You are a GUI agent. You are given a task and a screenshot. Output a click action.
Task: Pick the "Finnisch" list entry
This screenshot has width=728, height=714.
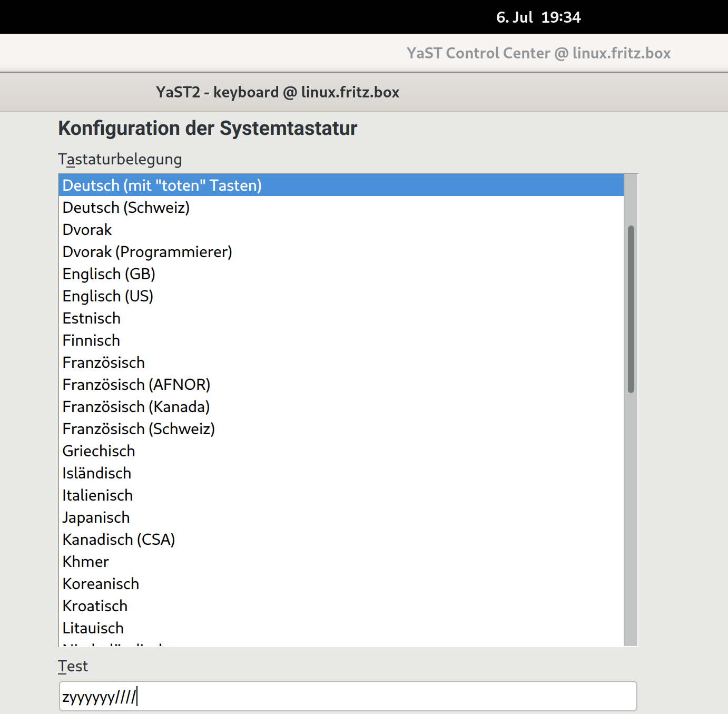(x=341, y=340)
